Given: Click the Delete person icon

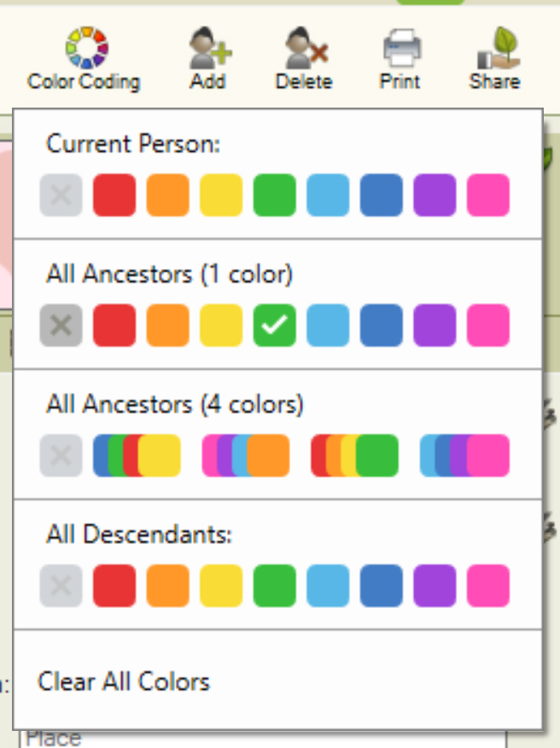Looking at the screenshot, I should [303, 51].
